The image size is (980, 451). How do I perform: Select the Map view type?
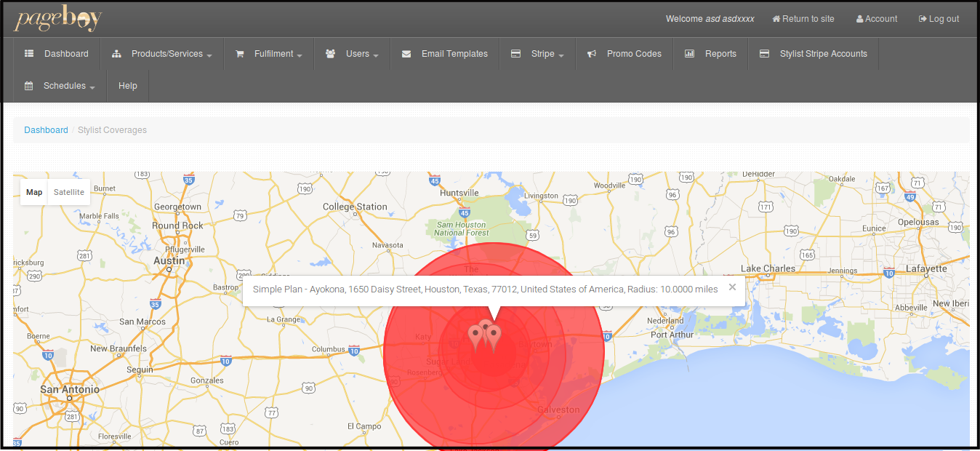coord(34,192)
